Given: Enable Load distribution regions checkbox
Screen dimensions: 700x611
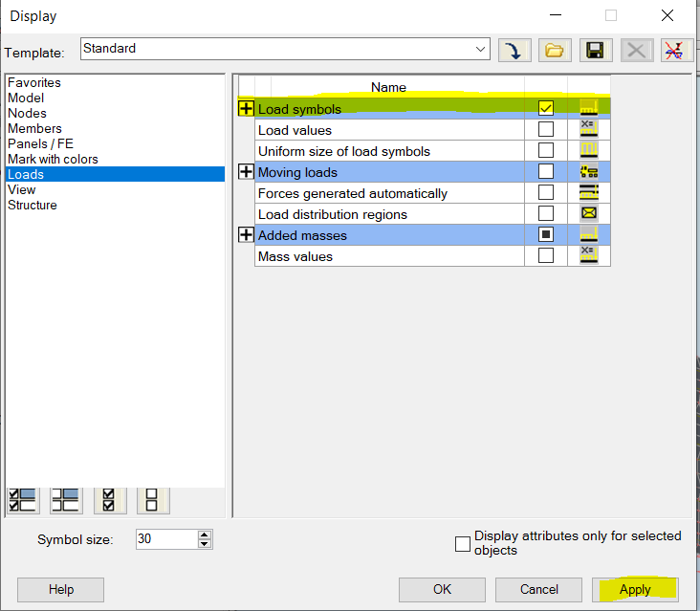Looking at the screenshot, I should [x=545, y=213].
